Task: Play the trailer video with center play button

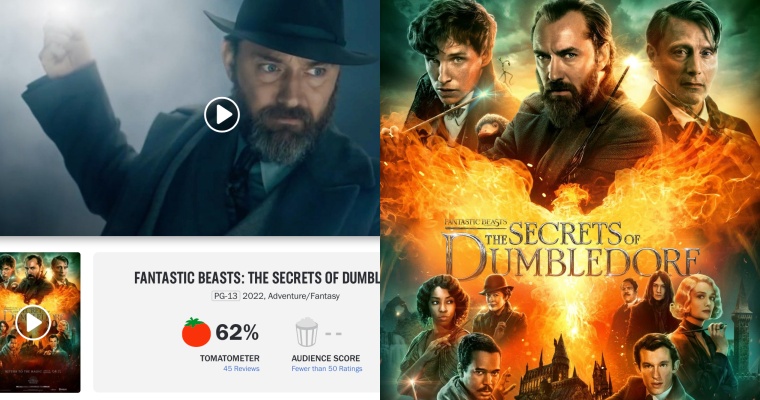Action: (x=222, y=115)
